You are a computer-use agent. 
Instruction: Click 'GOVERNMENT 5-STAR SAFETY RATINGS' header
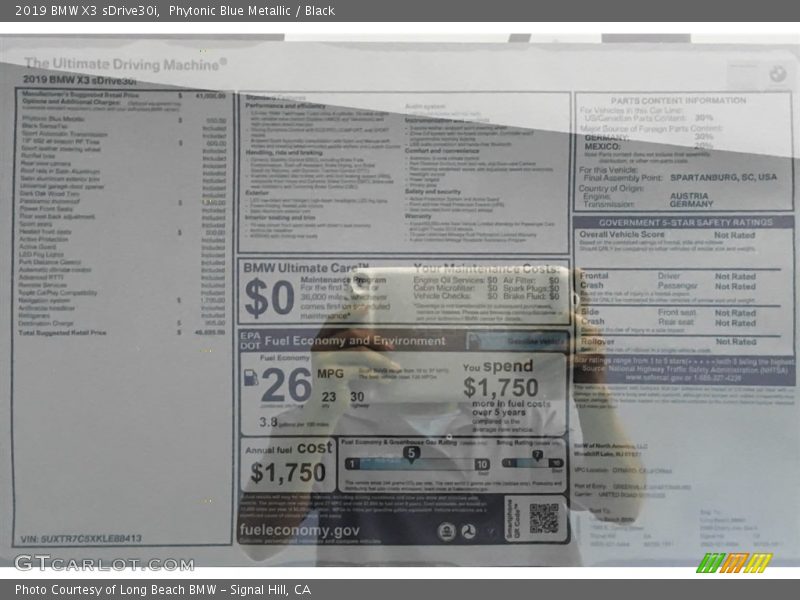click(686, 222)
